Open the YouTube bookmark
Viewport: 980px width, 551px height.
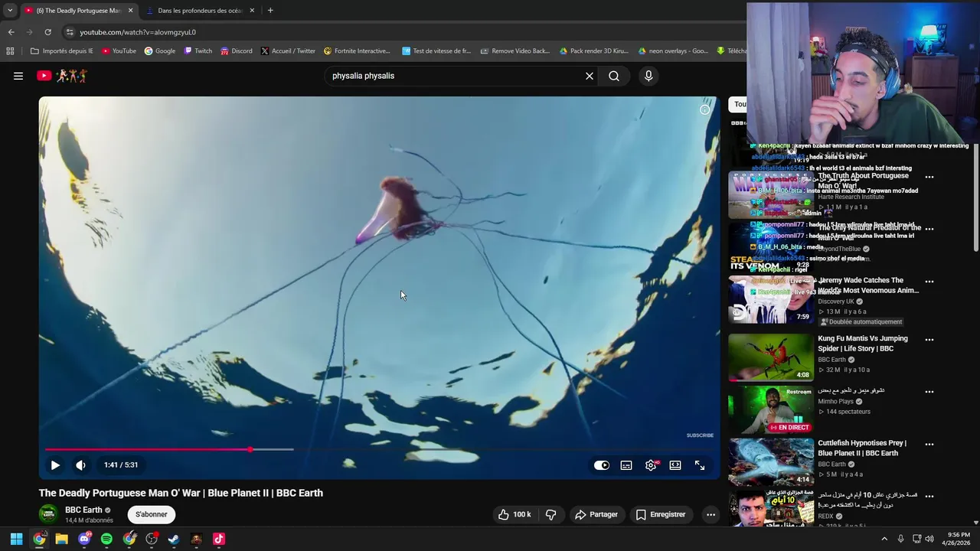tap(119, 51)
